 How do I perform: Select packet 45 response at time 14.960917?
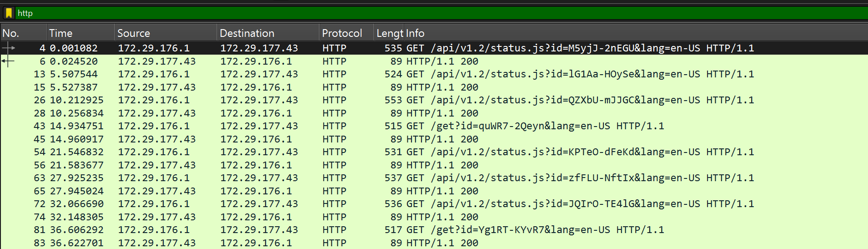(x=442, y=139)
